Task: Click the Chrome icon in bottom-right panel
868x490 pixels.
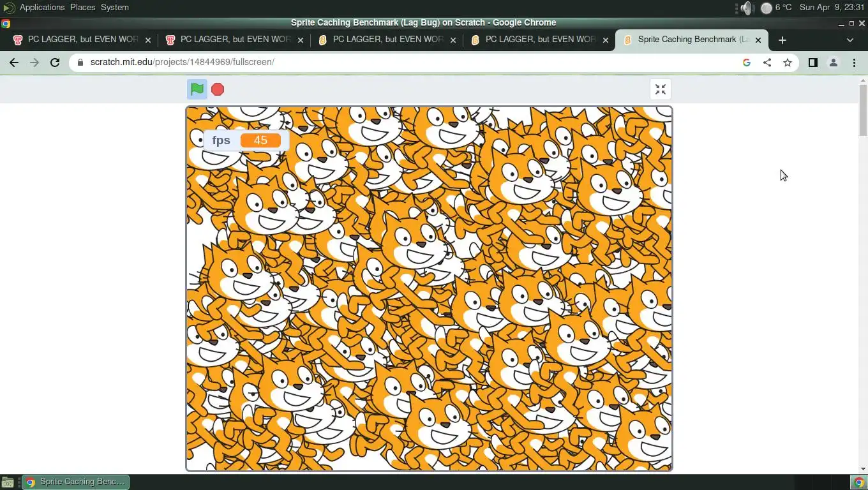Action: 859,482
